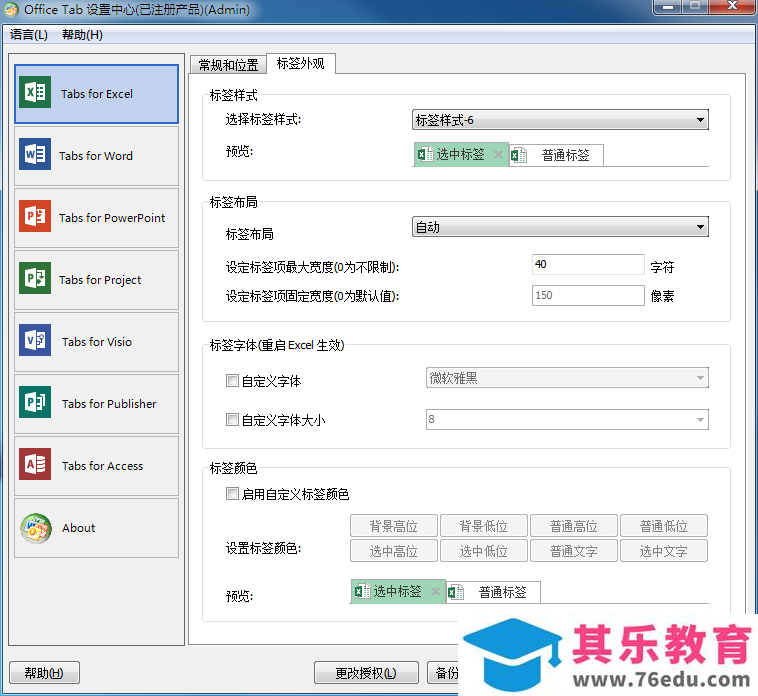Select the Project icon in sidebar
Screen dimensions: 758x696
coord(35,278)
